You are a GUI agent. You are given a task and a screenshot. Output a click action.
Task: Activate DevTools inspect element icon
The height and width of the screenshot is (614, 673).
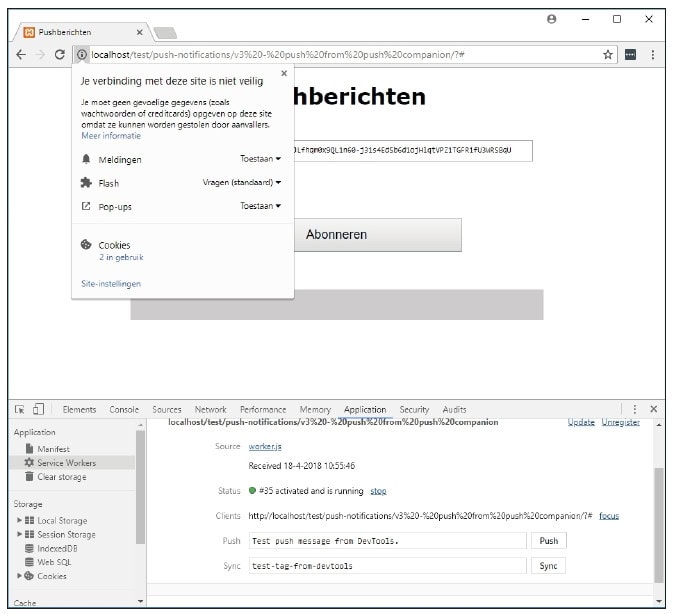tap(19, 409)
